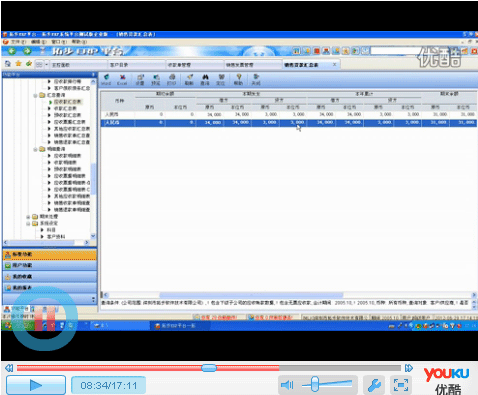Click the 标准功能 panel icon

8,255
